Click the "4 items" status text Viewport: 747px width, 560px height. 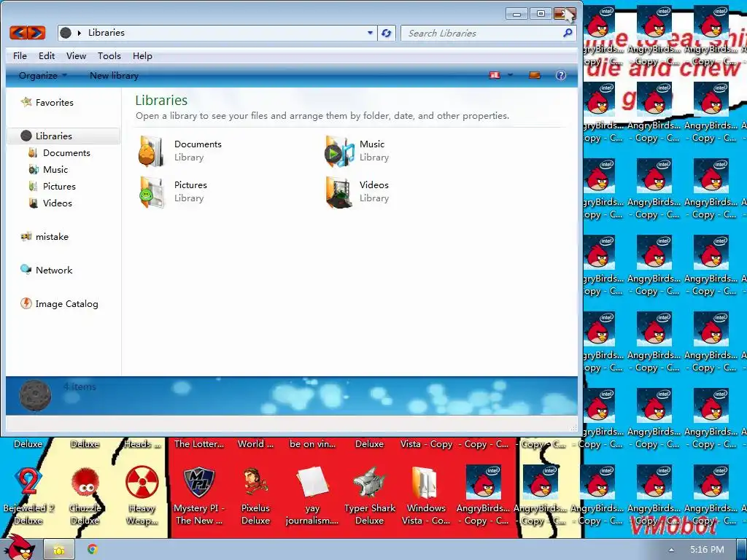pyautogui.click(x=80, y=386)
